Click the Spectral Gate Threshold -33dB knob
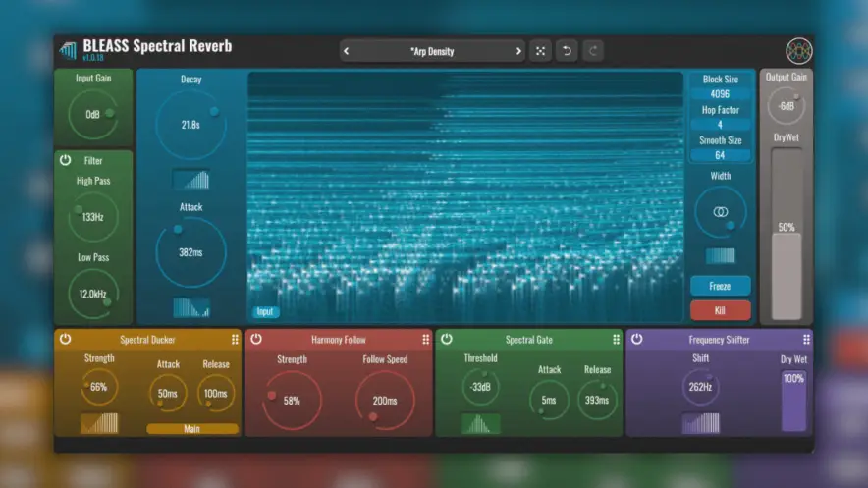This screenshot has height=488, width=868. pyautogui.click(x=480, y=387)
